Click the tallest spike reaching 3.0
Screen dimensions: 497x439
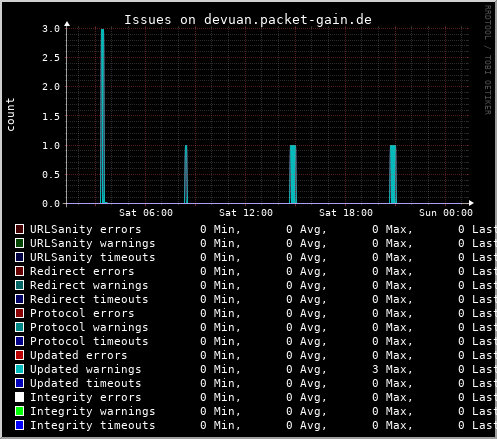pos(102,116)
